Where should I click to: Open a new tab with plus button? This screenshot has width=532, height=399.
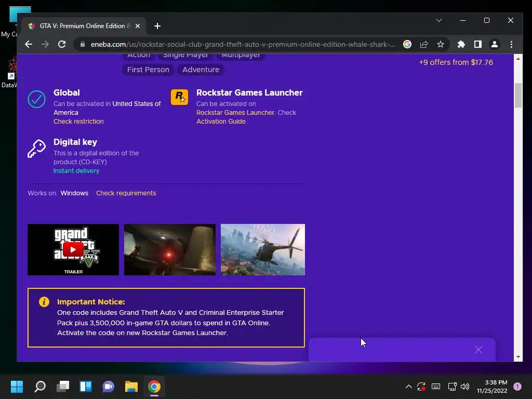click(157, 26)
